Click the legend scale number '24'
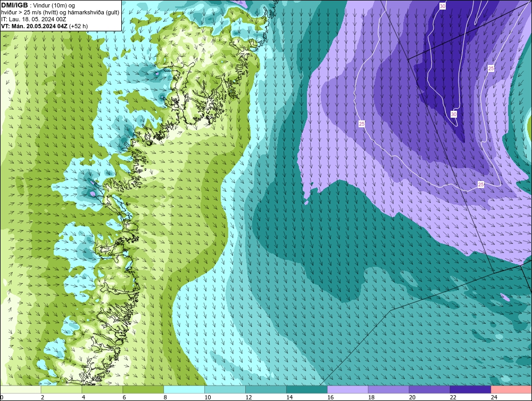The image size is (532, 401). pyautogui.click(x=494, y=397)
